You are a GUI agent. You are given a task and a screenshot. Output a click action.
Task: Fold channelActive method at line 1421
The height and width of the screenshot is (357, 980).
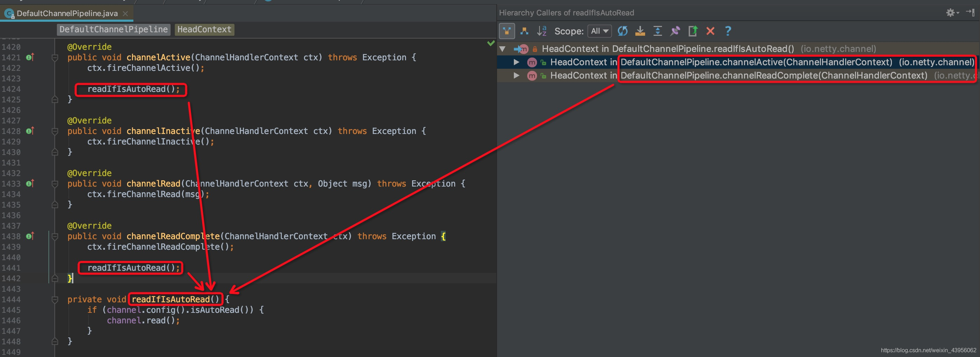point(55,58)
